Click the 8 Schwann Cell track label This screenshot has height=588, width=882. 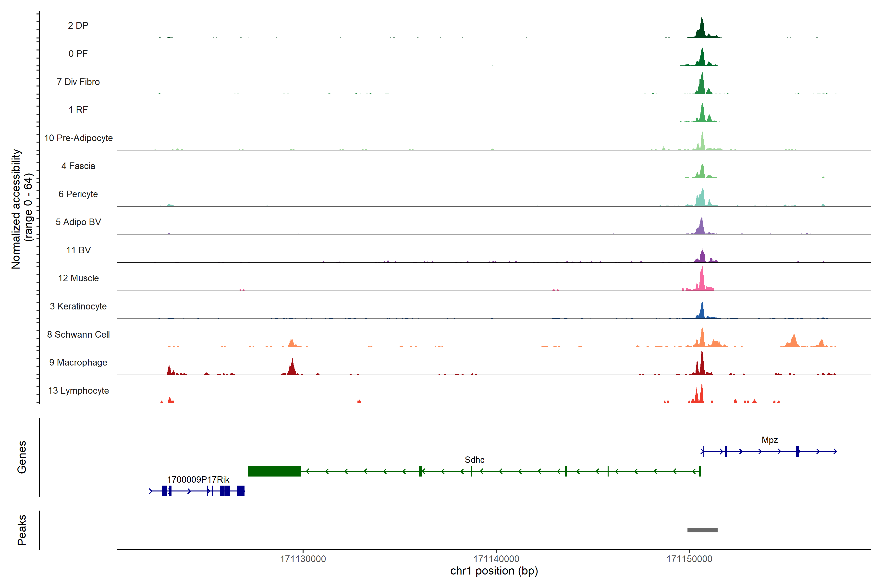(x=78, y=334)
